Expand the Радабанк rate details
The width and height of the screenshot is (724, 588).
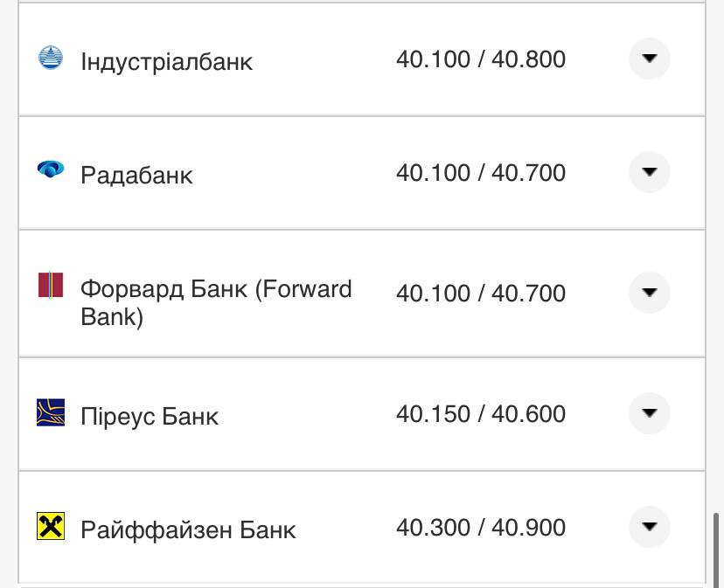(648, 172)
